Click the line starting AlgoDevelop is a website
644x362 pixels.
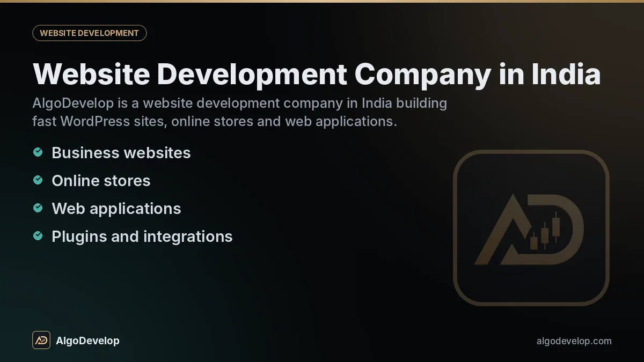click(239, 103)
